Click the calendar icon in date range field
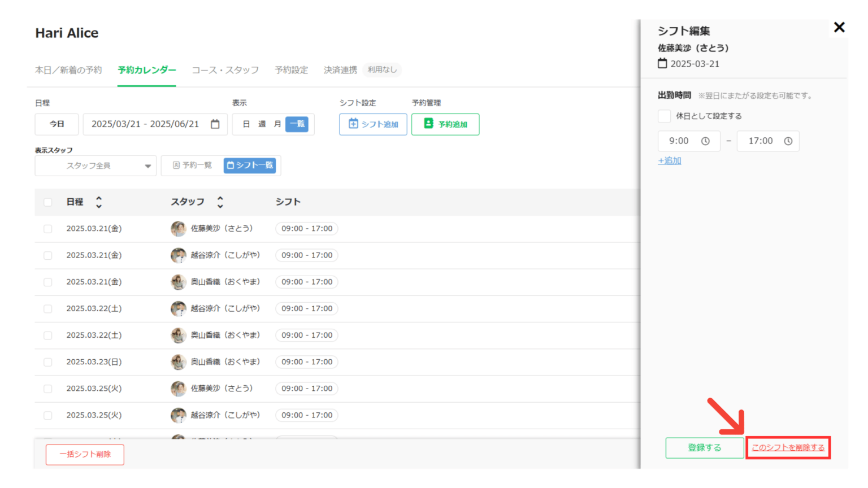 [x=215, y=124]
